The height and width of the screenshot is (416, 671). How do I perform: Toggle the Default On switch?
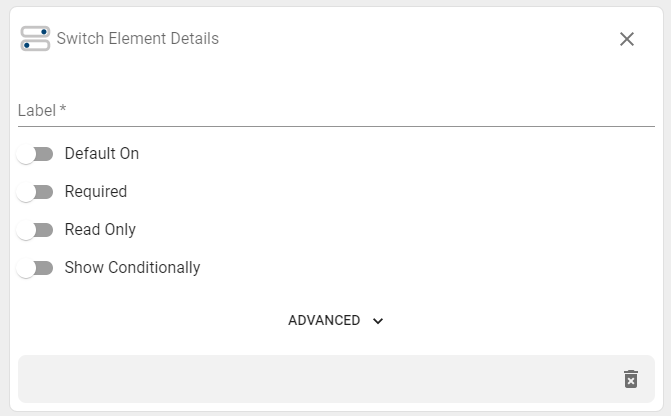point(35,154)
